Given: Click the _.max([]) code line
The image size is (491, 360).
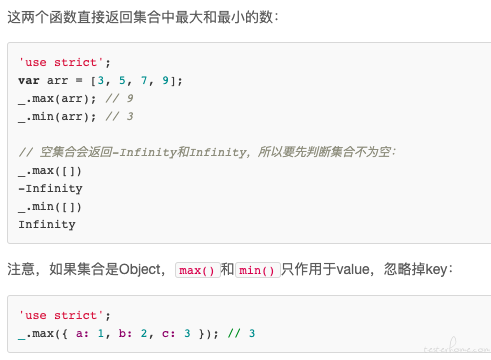Looking at the screenshot, I should click(50, 171).
